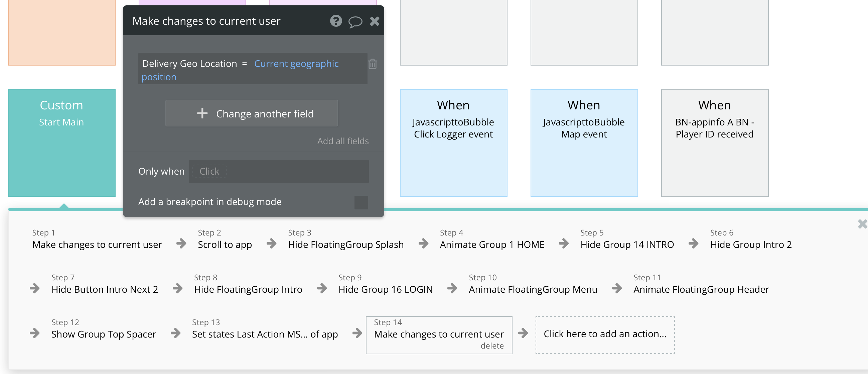Image resolution: width=868 pixels, height=374 pixels.
Task: Delete Step 14 using the delete link
Action: point(491,346)
